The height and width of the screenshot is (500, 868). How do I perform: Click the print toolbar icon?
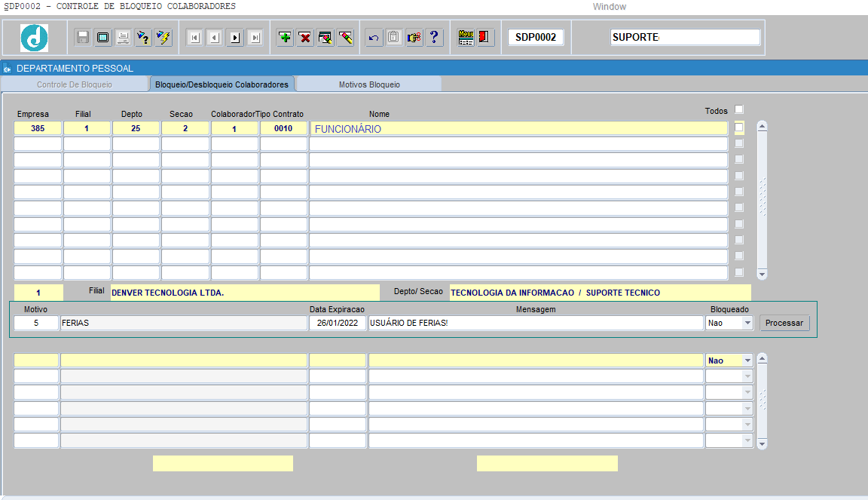(x=123, y=37)
